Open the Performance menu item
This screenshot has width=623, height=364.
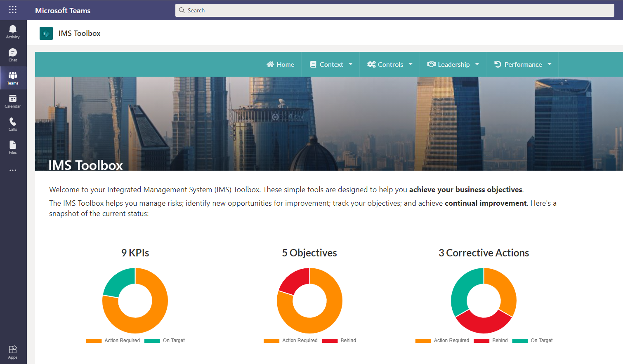pos(523,64)
